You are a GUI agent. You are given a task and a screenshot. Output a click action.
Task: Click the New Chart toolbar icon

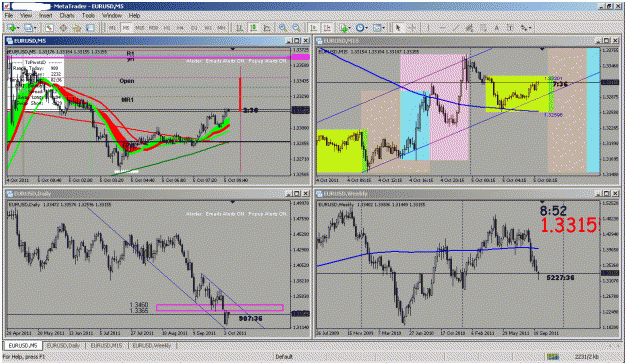[11, 27]
